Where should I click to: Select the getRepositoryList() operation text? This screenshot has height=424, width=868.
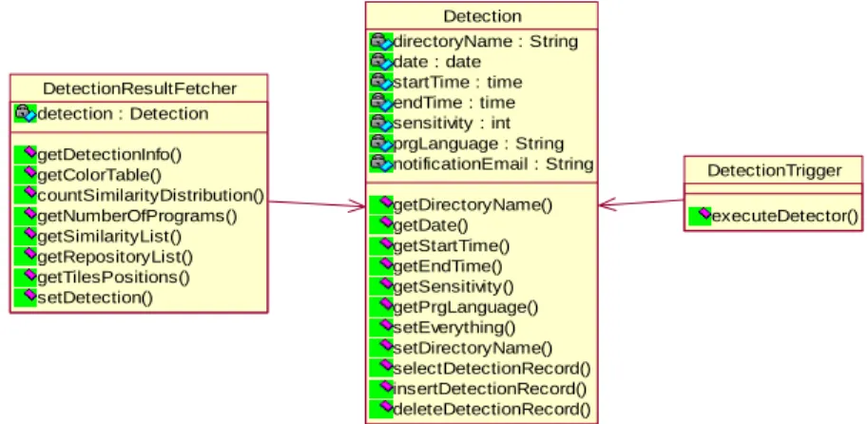point(115,258)
